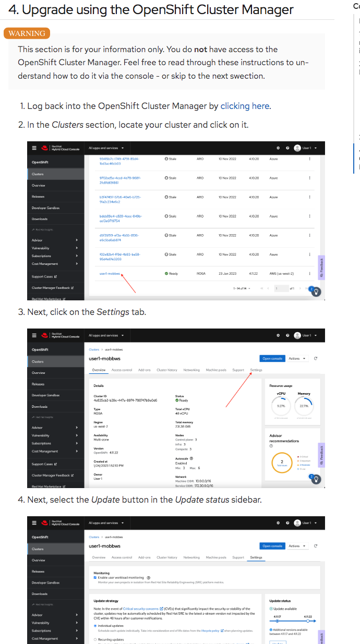Image resolution: width=360 pixels, height=644 pixels.
Task: Click the Feedback side tab in the Overview tab screenshot
Action: pos(321,455)
